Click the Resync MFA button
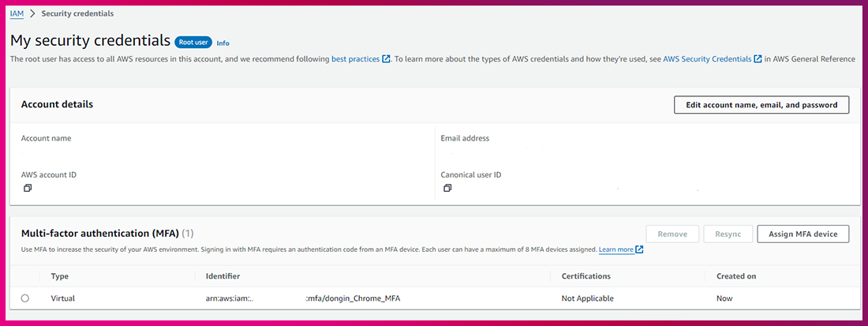The image size is (868, 326). tap(727, 234)
